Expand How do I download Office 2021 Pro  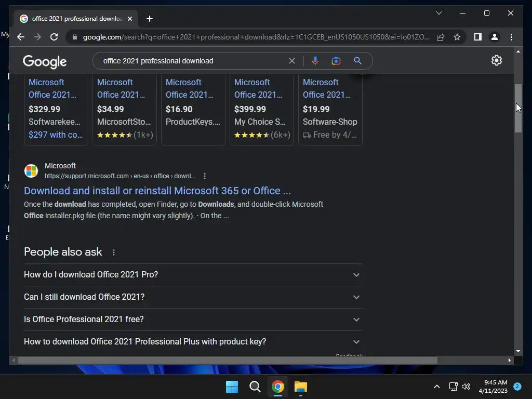(x=193, y=274)
